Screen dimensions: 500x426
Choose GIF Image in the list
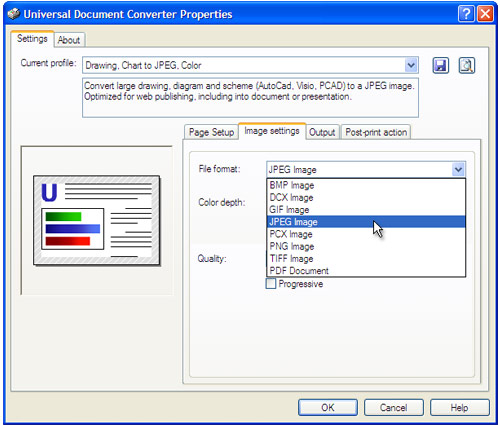coord(366,210)
